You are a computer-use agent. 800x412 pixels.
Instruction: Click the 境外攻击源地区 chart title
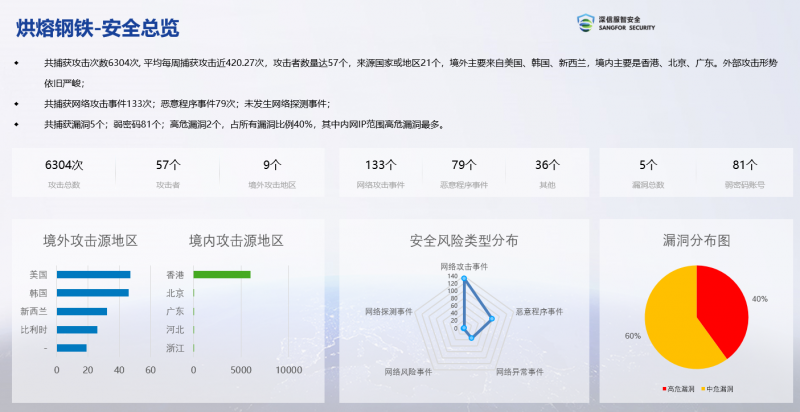point(90,241)
